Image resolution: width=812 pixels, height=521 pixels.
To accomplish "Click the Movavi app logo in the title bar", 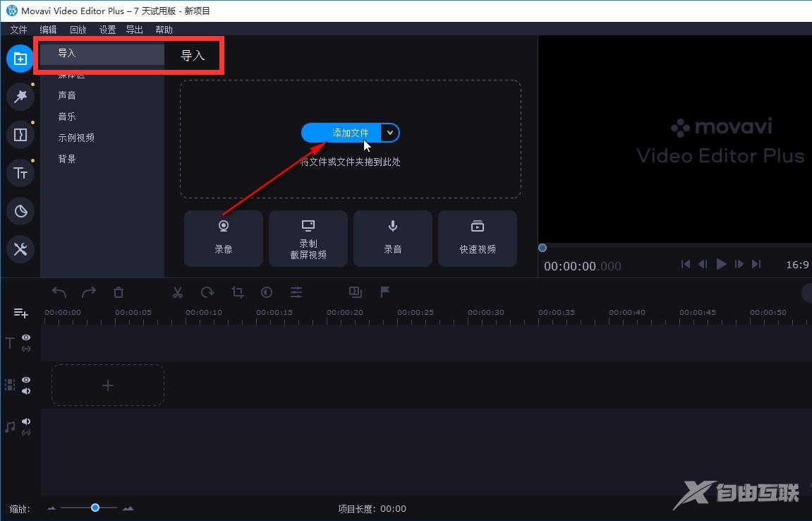I will [11, 11].
